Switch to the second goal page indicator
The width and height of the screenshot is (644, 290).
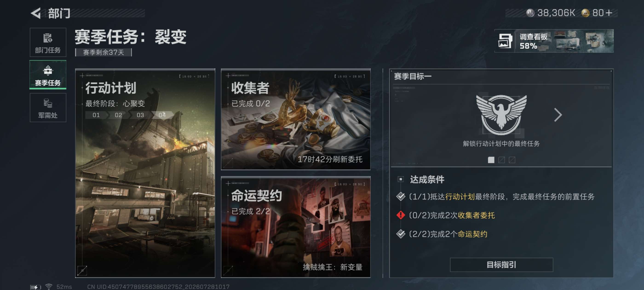point(501,160)
